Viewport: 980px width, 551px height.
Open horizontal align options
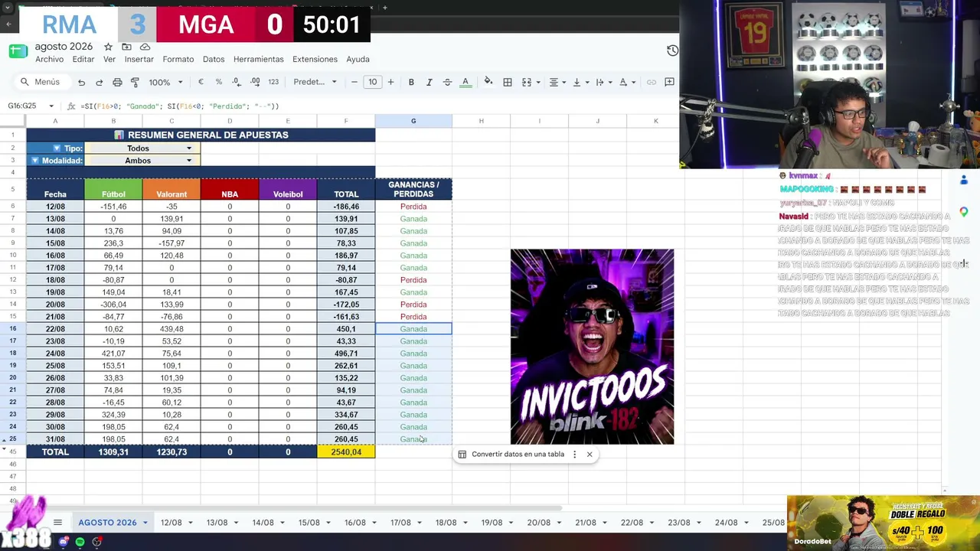point(554,83)
